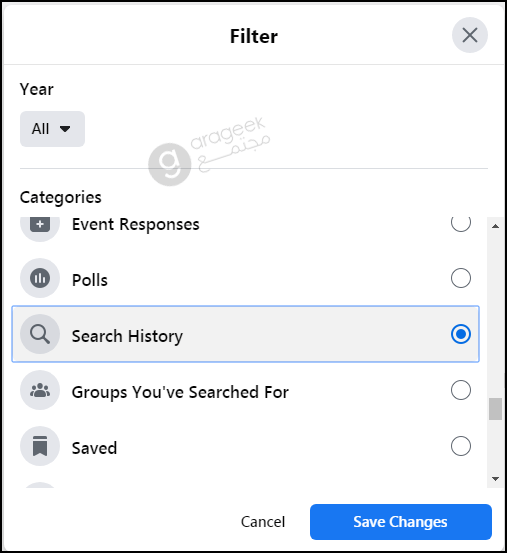Open the Year dropdown set to All
Image resolution: width=507 pixels, height=553 pixels.
tap(52, 129)
